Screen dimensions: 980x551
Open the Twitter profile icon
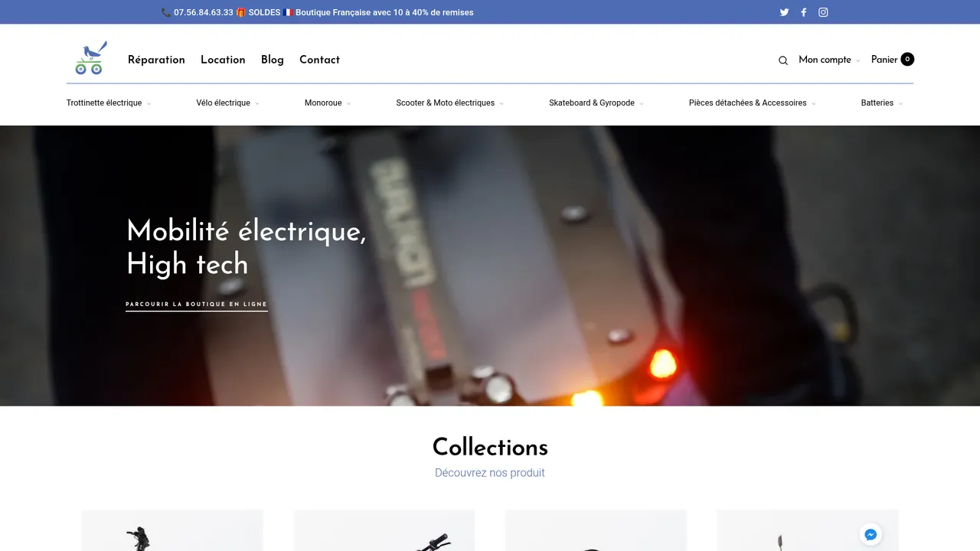pos(784,12)
